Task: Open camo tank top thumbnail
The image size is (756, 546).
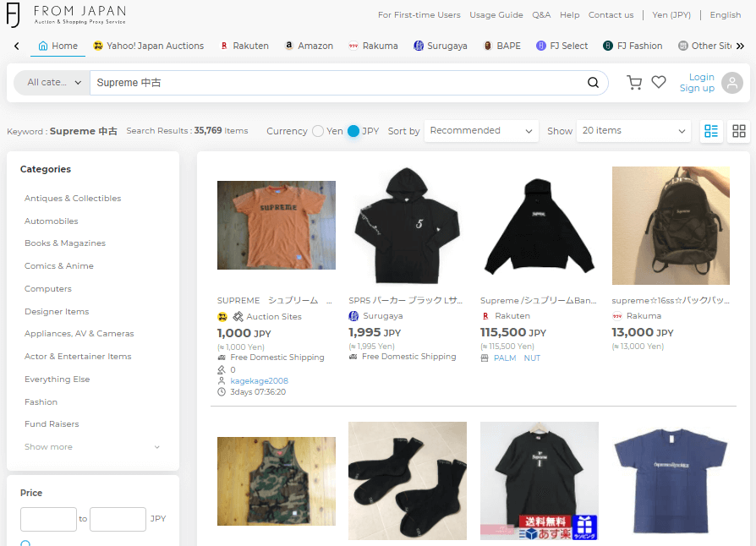Action: [x=277, y=481]
